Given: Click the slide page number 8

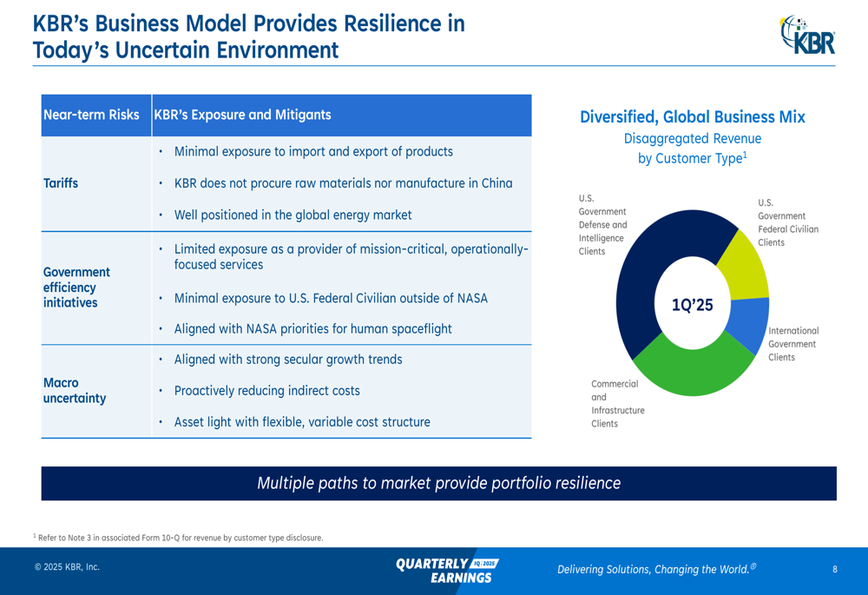Looking at the screenshot, I should pos(835,569).
